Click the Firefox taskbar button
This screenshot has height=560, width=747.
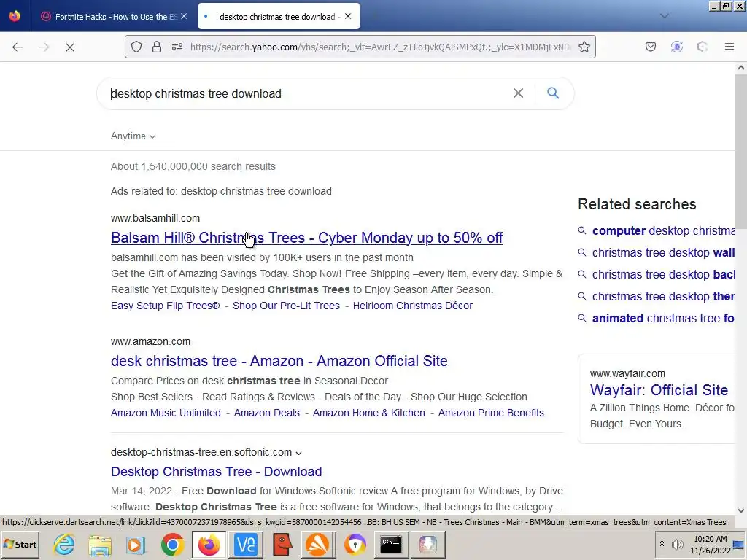coord(209,544)
